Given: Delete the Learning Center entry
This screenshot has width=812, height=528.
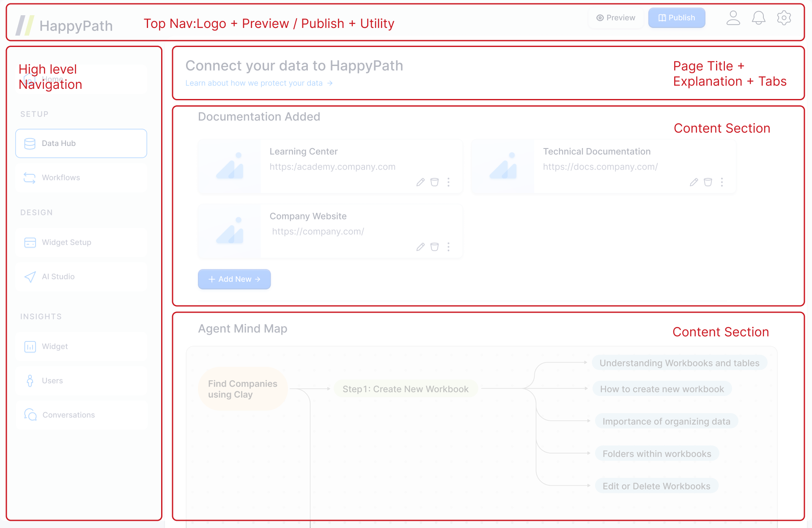Looking at the screenshot, I should click(x=434, y=182).
